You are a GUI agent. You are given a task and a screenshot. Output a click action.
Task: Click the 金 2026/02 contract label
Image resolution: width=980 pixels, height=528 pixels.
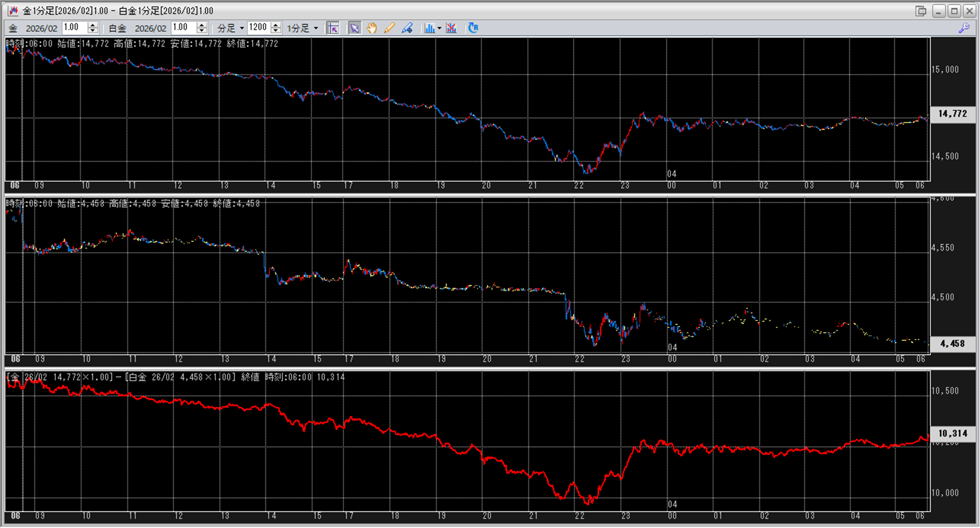pos(34,28)
